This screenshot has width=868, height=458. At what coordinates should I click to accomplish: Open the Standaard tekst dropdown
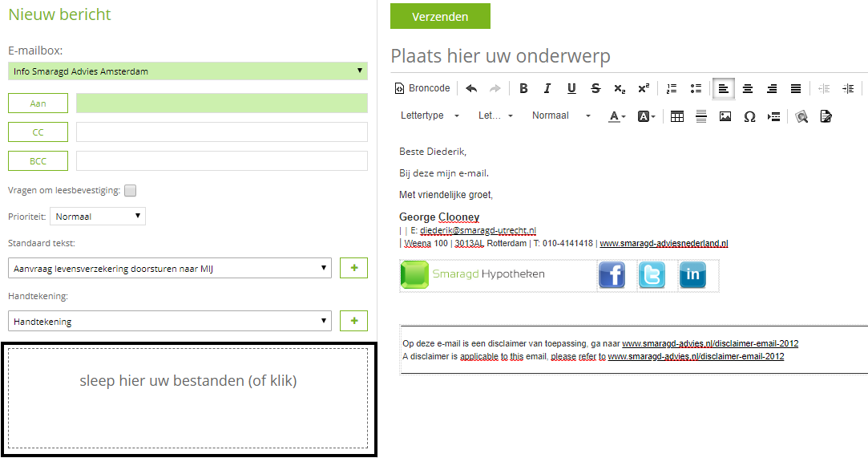pos(169,268)
